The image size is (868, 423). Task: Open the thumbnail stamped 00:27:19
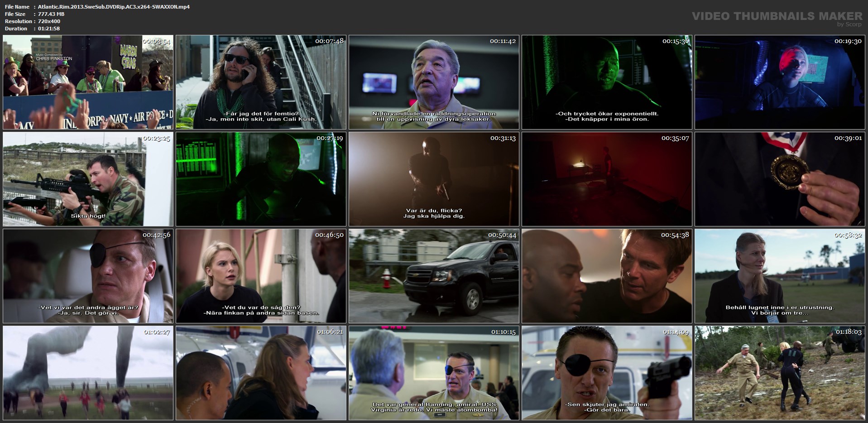pos(261,179)
